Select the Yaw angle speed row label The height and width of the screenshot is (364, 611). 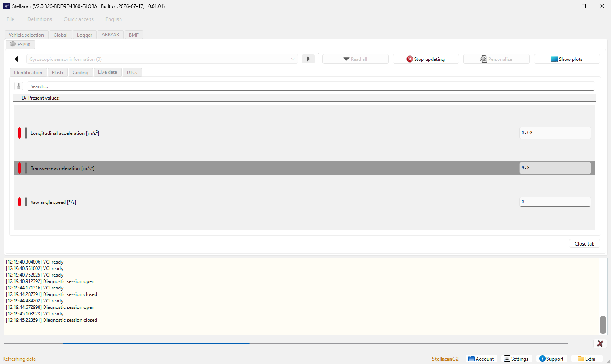tap(53, 202)
